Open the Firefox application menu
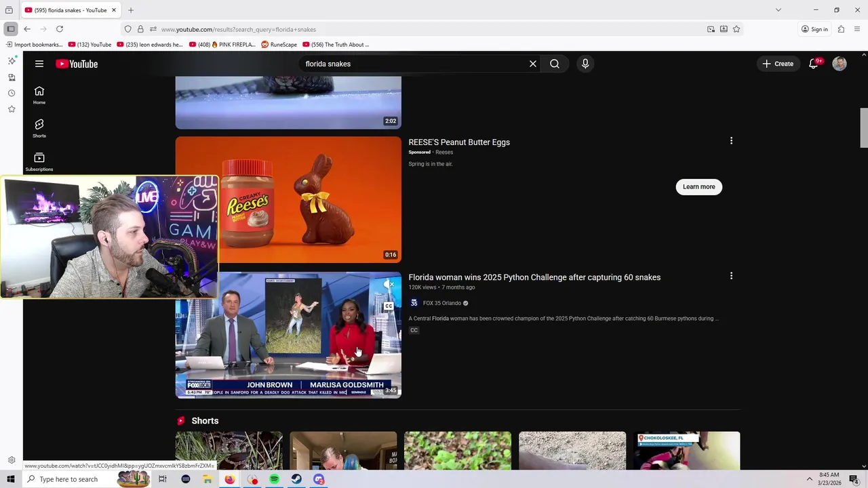 (857, 29)
